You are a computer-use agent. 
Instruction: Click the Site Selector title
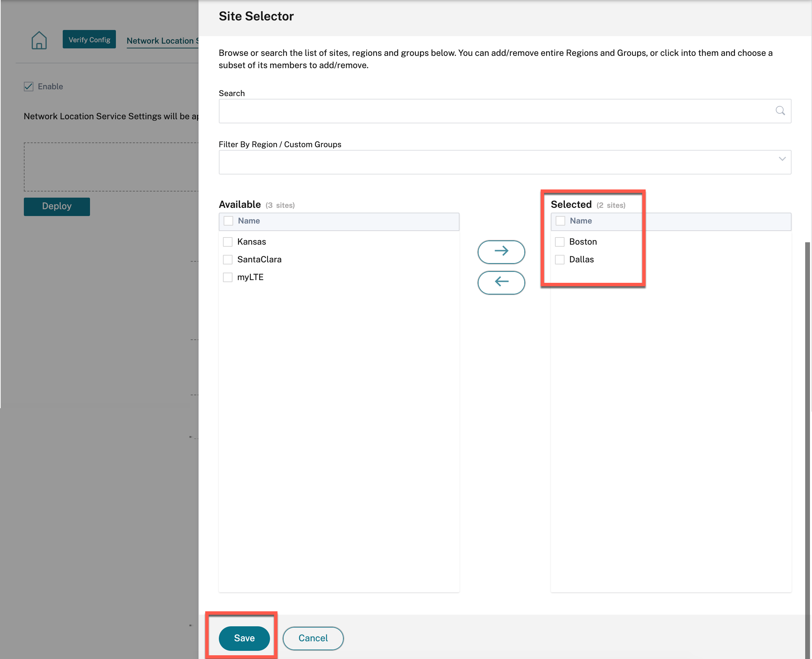point(256,16)
